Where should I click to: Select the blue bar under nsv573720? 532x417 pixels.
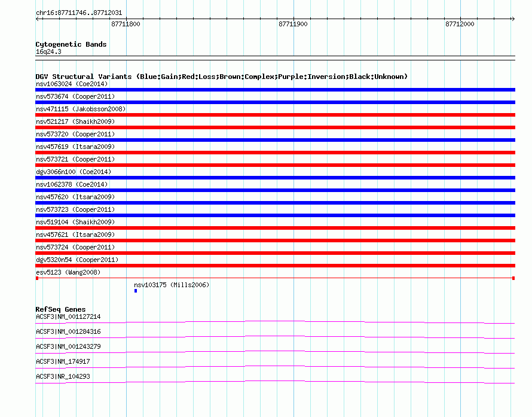(x=275, y=140)
